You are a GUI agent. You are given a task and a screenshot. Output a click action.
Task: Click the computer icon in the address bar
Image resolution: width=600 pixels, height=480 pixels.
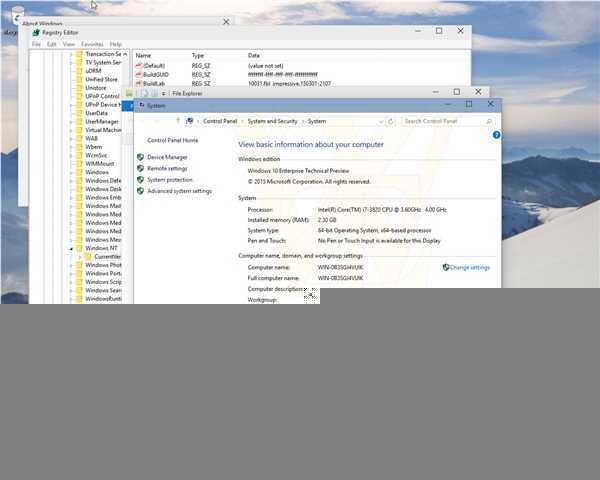click(x=189, y=121)
